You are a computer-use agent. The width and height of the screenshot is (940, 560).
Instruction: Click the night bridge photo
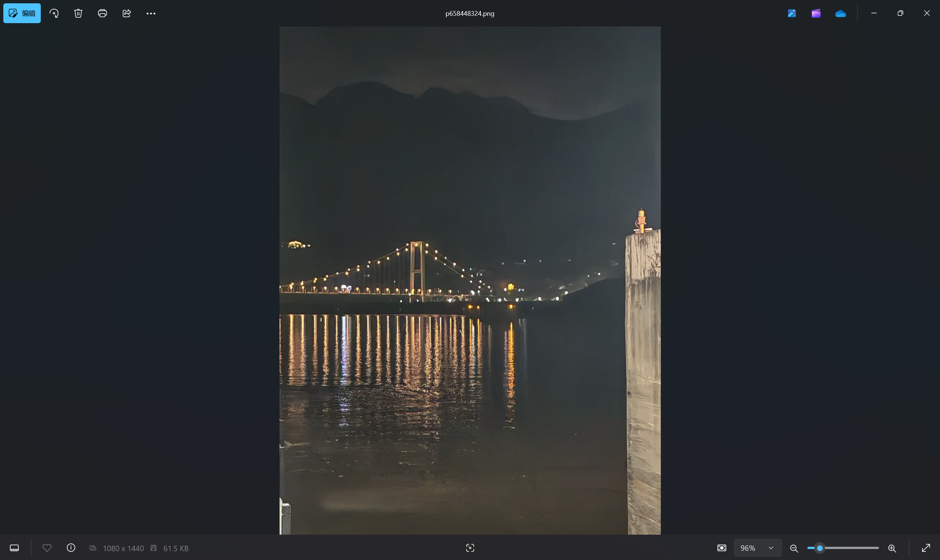point(470,280)
